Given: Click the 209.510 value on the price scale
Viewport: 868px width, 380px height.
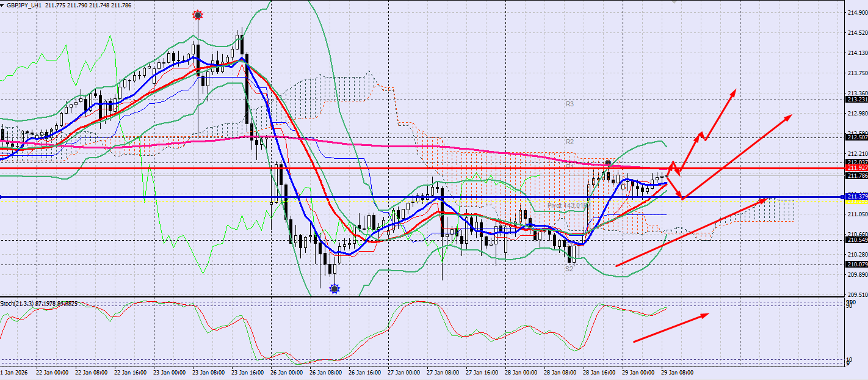Looking at the screenshot, I should (x=858, y=294).
